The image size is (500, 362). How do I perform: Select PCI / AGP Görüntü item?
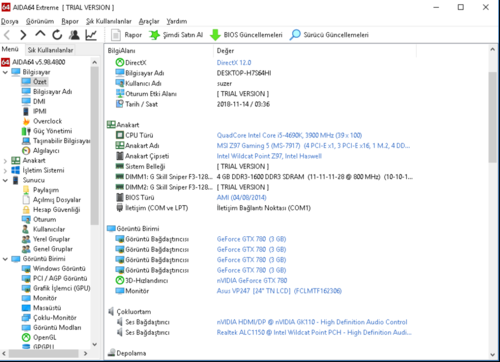pyautogui.click(x=55, y=279)
